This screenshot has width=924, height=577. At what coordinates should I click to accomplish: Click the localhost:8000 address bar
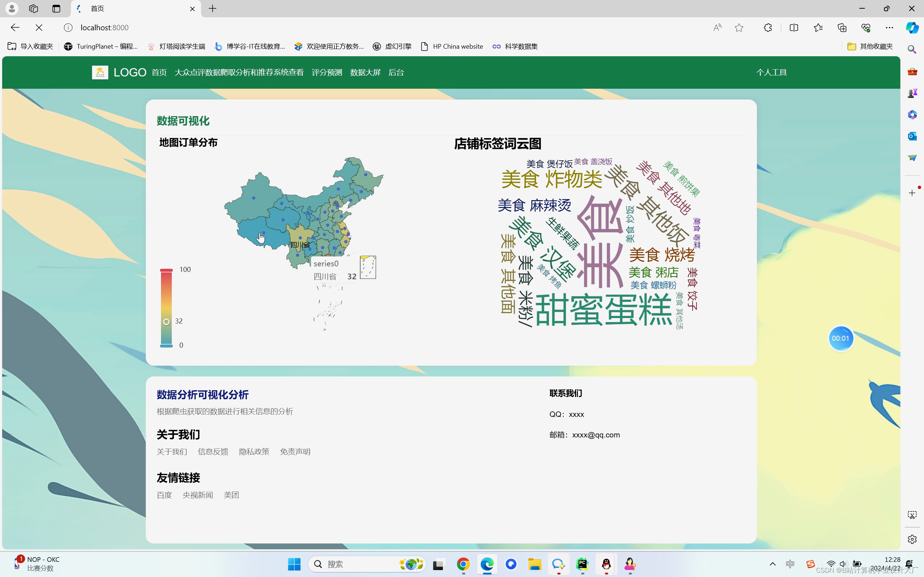point(104,27)
